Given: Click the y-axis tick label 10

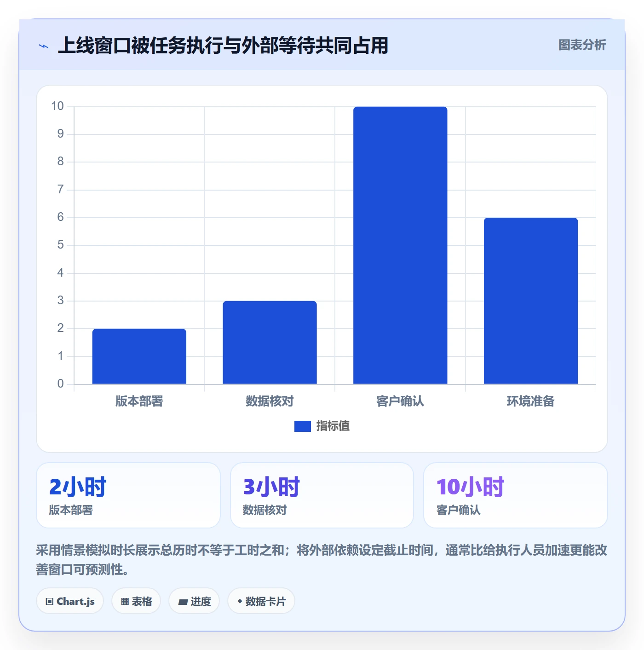Looking at the screenshot, I should click(x=57, y=106).
